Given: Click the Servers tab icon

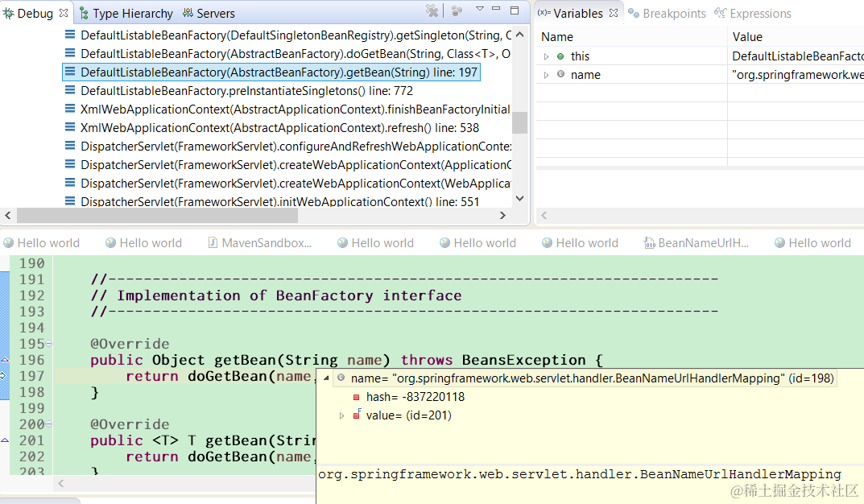Looking at the screenshot, I should pyautogui.click(x=188, y=13).
